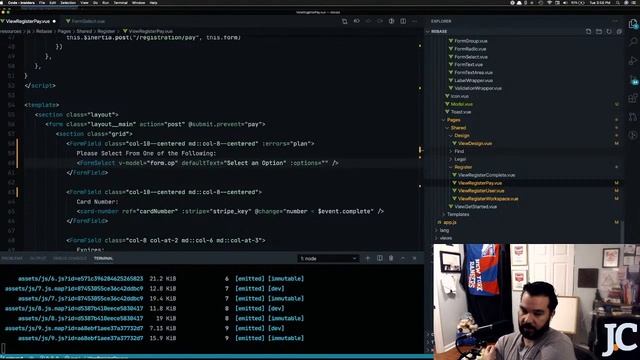Open the File menu in the menu bar
Image resolution: width=640 pixels, height=360 pixels.
point(42,2)
